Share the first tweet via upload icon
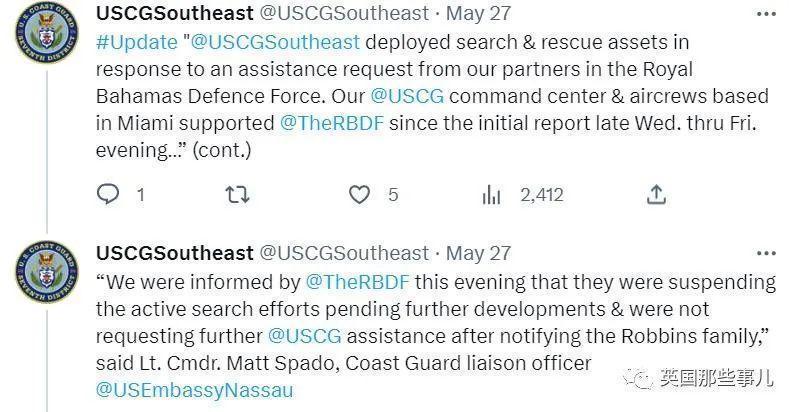The height and width of the screenshot is (412, 799). tap(656, 195)
